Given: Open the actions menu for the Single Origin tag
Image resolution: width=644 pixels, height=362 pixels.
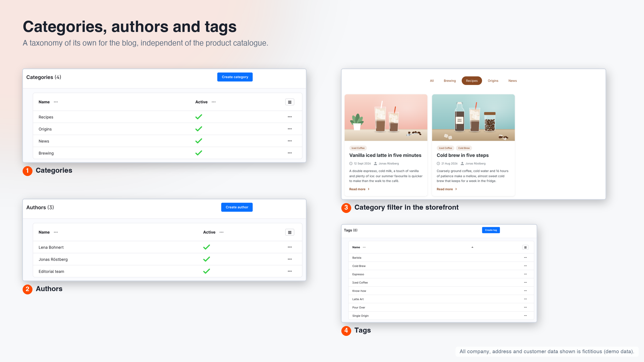Looking at the screenshot, I should [x=525, y=316].
